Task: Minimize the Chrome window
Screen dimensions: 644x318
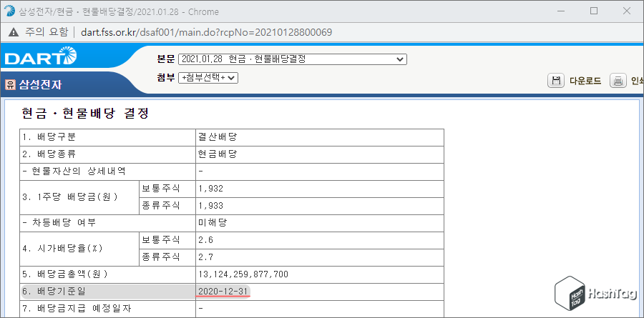Action: (560, 11)
